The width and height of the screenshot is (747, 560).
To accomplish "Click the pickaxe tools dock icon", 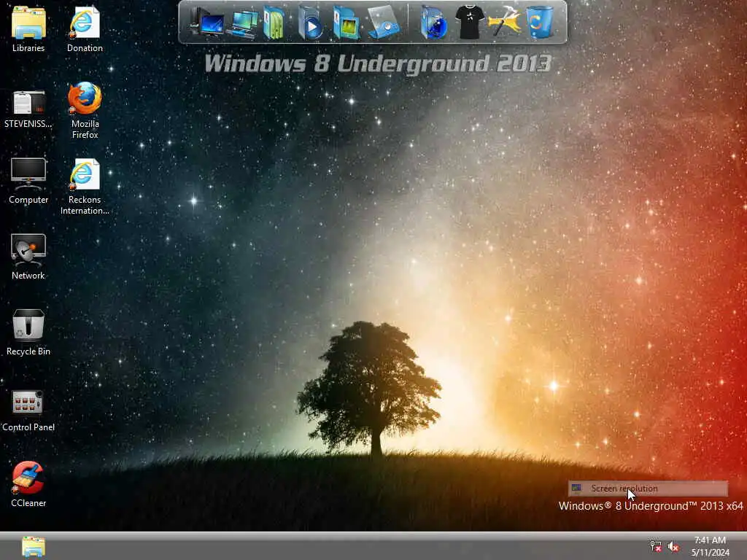I will point(505,22).
